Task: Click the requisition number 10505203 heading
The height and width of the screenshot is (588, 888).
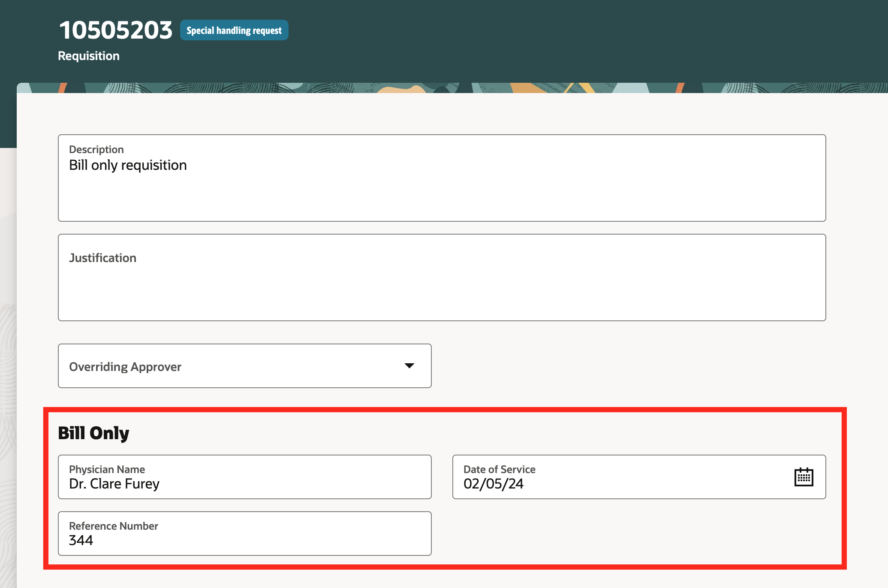Action: tap(116, 30)
